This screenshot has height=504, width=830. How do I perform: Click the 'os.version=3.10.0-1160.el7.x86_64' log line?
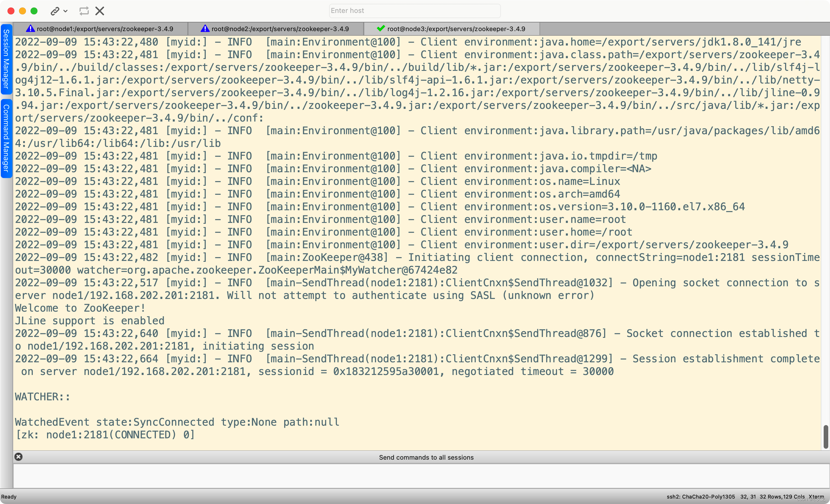(x=380, y=207)
